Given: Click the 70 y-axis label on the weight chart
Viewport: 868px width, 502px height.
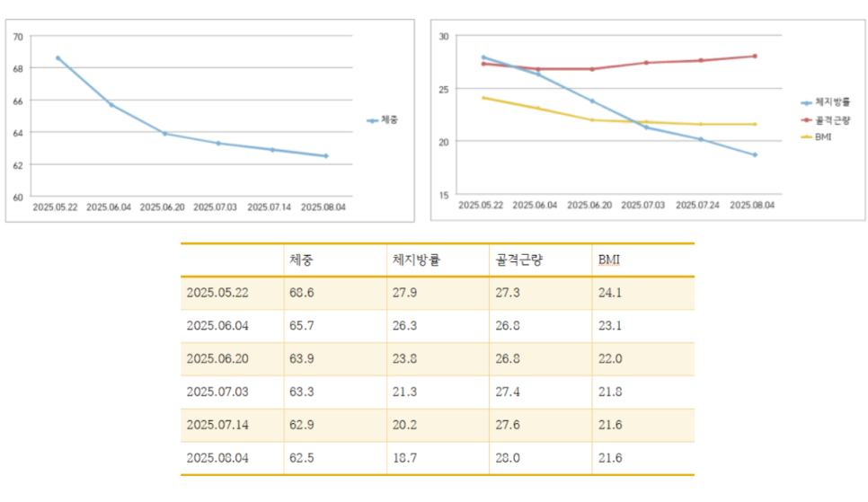Looking at the screenshot, I should pos(18,36).
